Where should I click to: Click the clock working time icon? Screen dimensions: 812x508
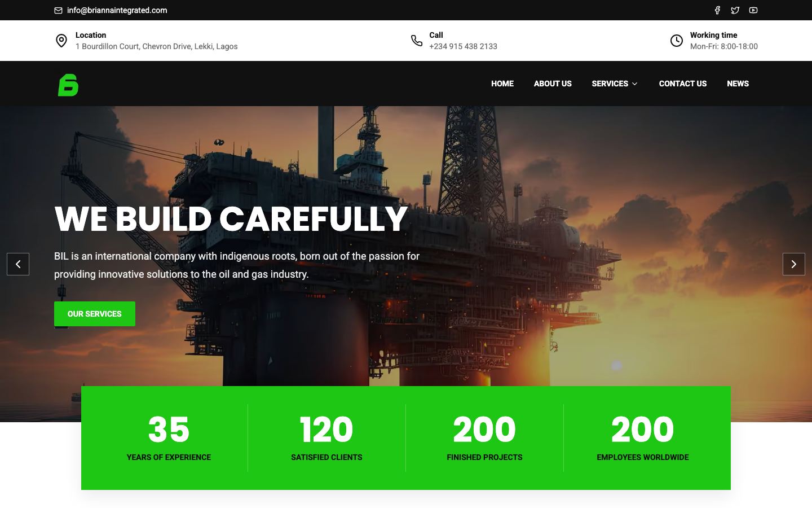(x=677, y=41)
